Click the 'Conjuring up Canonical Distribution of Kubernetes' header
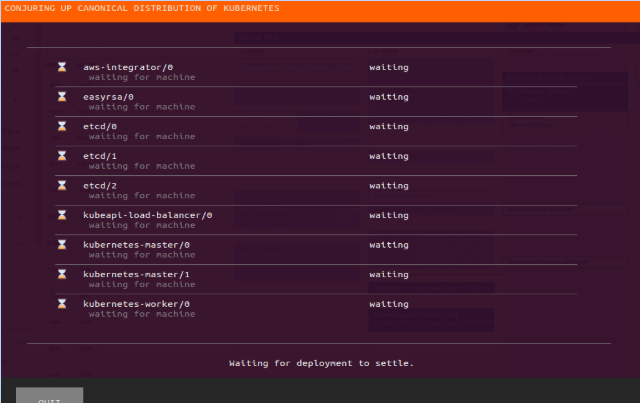 click(x=142, y=8)
